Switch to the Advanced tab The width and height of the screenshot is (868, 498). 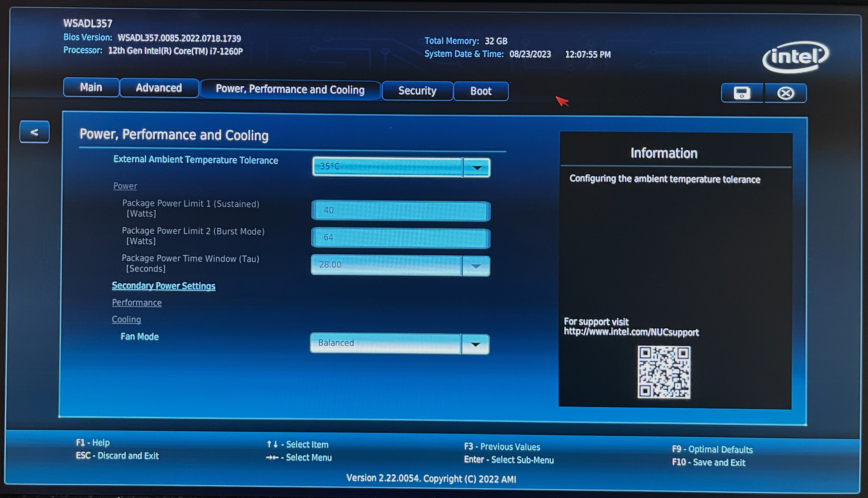tap(159, 88)
